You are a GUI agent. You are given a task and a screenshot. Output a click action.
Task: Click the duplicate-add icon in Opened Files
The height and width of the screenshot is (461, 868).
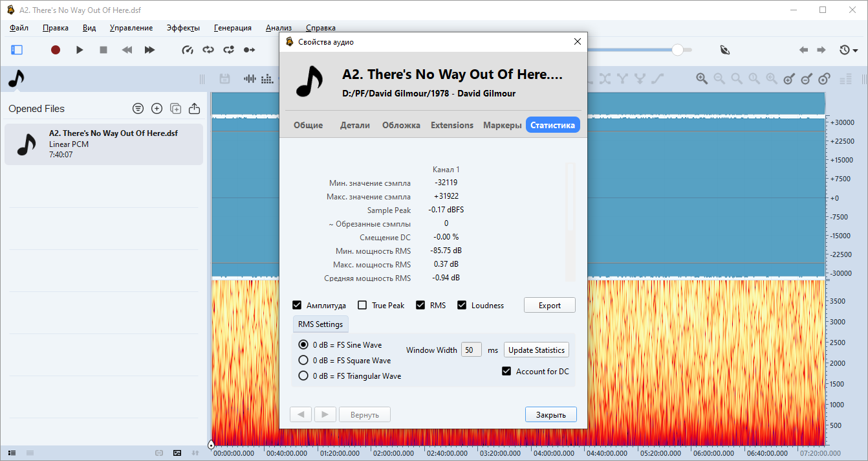pos(175,109)
